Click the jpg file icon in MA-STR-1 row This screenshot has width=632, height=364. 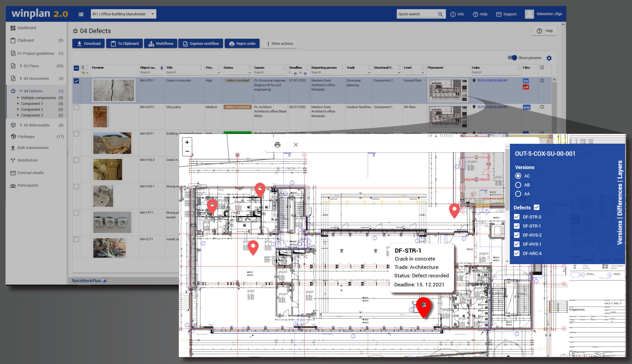tap(526, 81)
